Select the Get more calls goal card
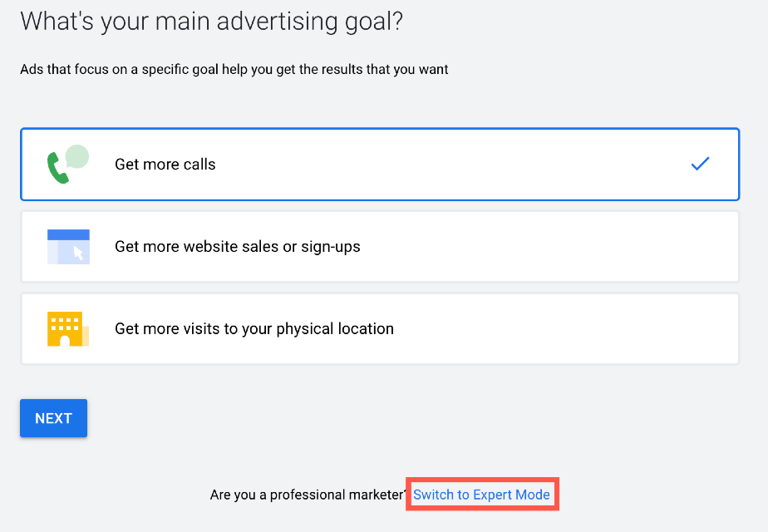This screenshot has width=768, height=532. tap(380, 164)
